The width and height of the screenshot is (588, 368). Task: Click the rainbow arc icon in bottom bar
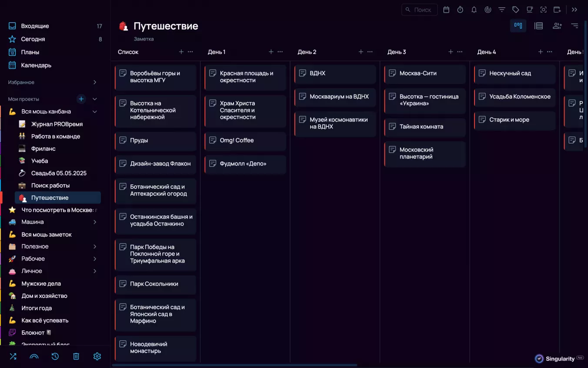pyautogui.click(x=34, y=356)
